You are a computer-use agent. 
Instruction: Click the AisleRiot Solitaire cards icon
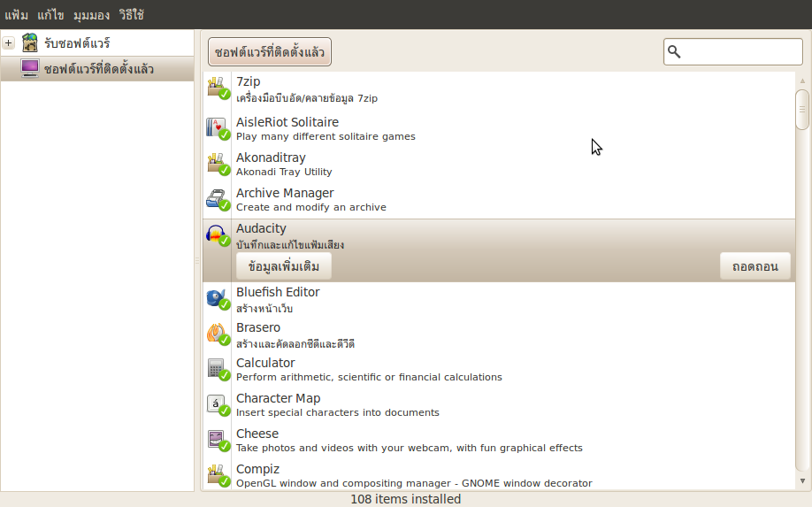pyautogui.click(x=218, y=128)
